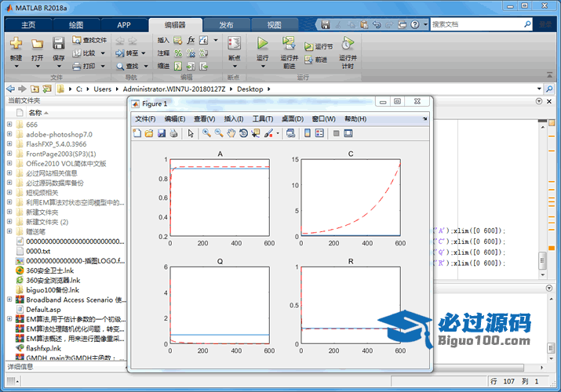Print the figure via the printer icon
The image size is (561, 392).
[x=173, y=133]
